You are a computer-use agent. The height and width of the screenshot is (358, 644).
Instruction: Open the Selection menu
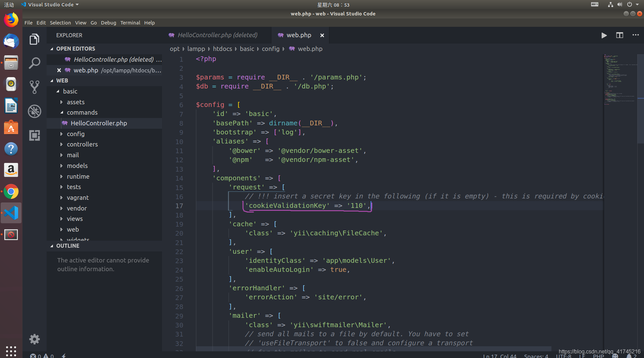click(60, 23)
